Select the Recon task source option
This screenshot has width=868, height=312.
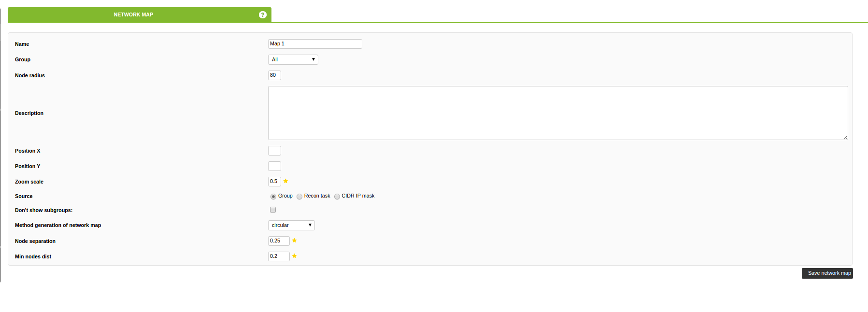point(299,197)
